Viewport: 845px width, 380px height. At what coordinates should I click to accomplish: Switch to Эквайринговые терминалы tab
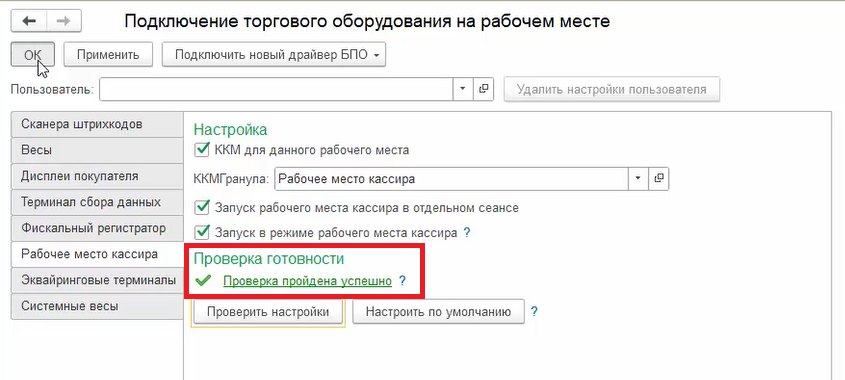97,280
